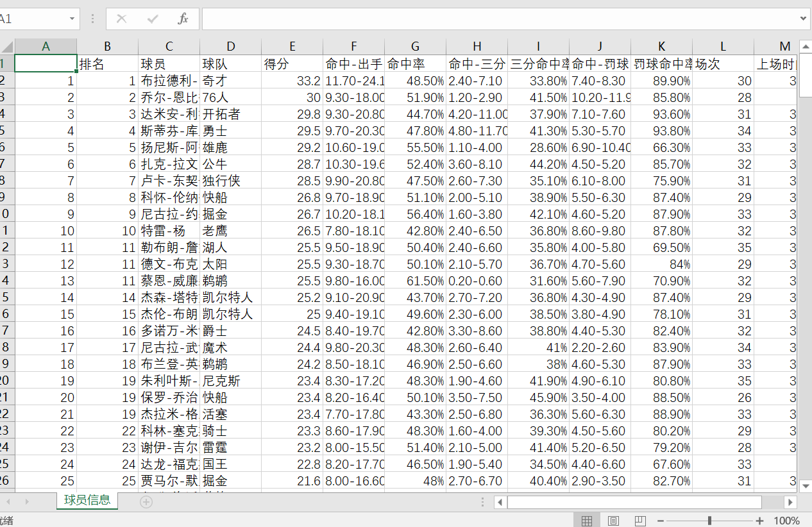The height and width of the screenshot is (527, 812).
Task: Click the 命中率 header cell
Action: click(x=415, y=63)
